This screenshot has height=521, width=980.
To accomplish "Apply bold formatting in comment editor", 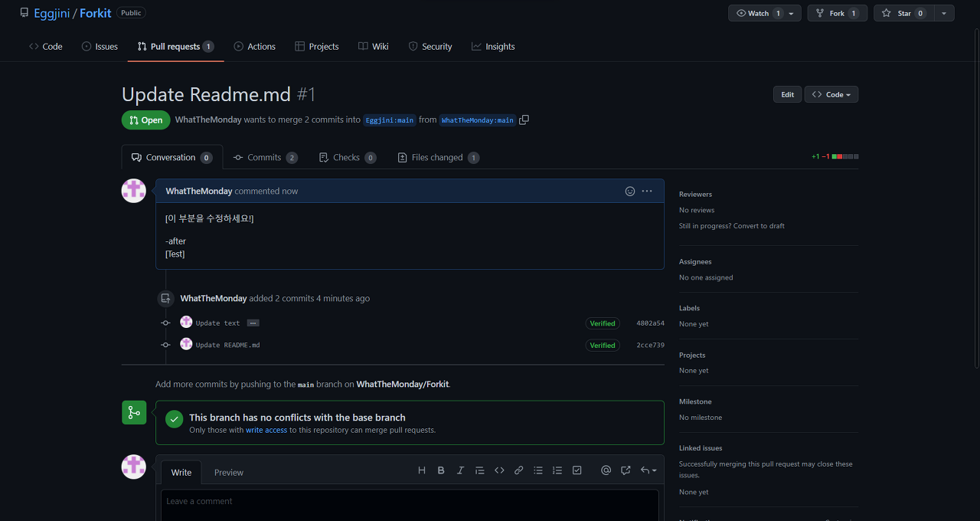I will pyautogui.click(x=441, y=470).
